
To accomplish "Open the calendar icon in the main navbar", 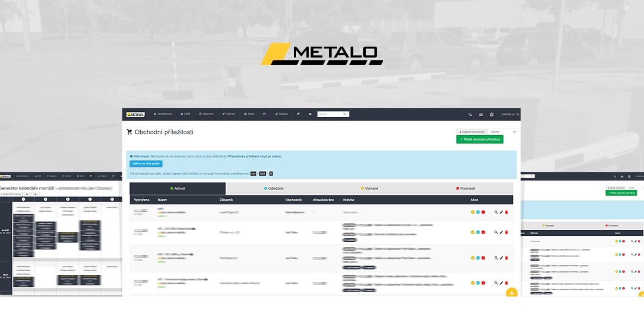I will tap(265, 114).
